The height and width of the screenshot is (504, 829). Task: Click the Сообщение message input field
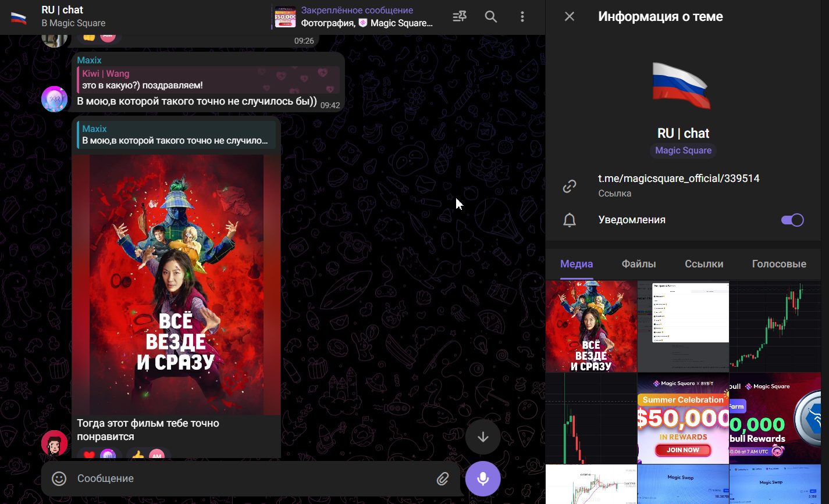pos(253,478)
